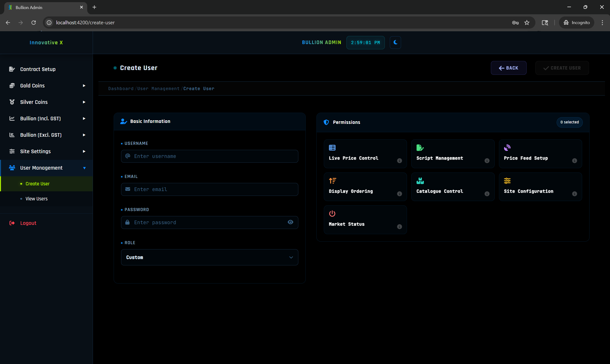Go to User Management breadcrumb link
610x364 pixels.
158,89
